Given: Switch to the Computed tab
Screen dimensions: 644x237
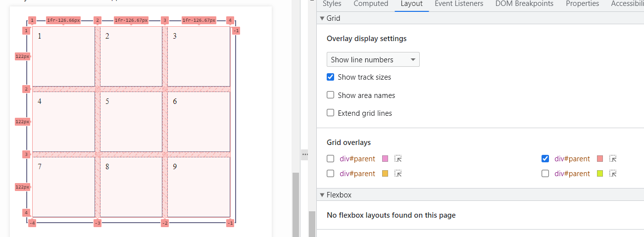Looking at the screenshot, I should click(x=371, y=4).
